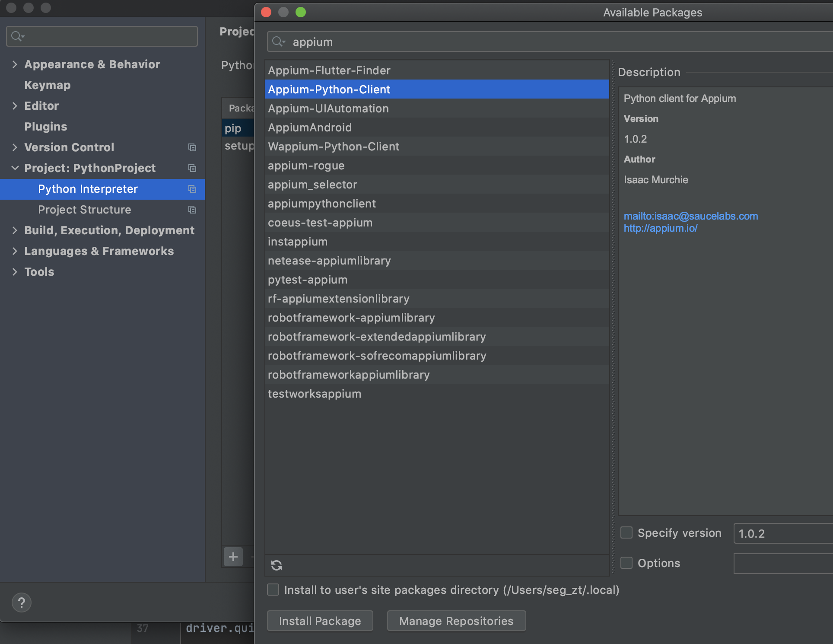Select appium_selector package
833x644 pixels.
point(437,185)
